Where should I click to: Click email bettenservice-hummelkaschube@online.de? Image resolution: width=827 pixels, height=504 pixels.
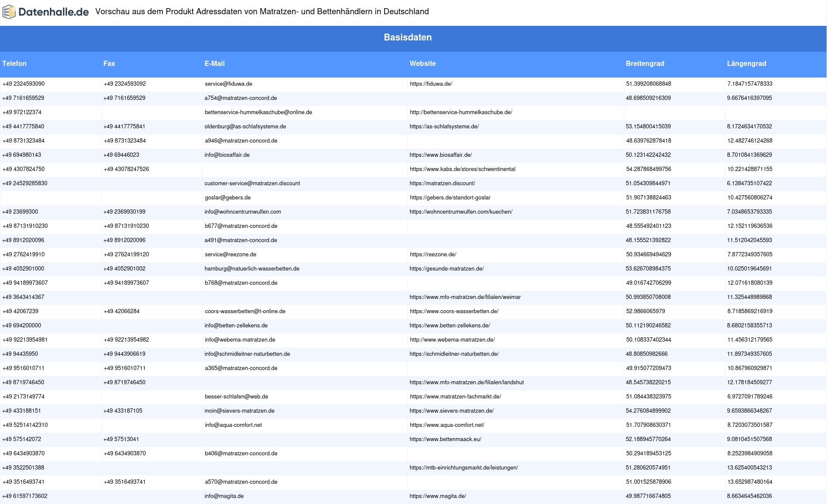tap(258, 112)
